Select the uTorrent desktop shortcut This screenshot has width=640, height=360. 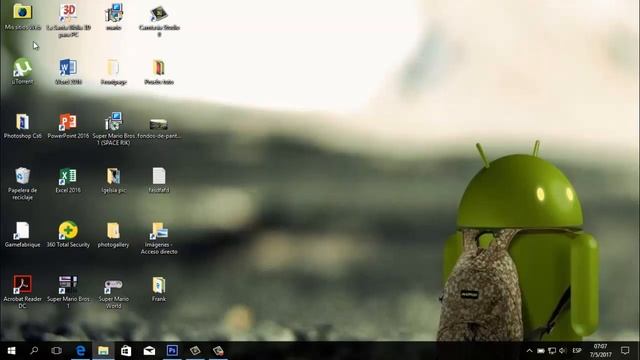click(x=22, y=71)
